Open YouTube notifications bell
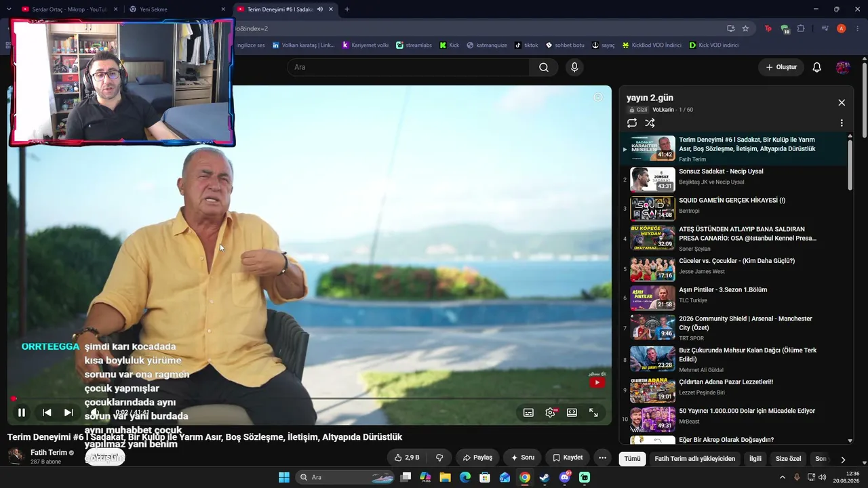 [817, 67]
